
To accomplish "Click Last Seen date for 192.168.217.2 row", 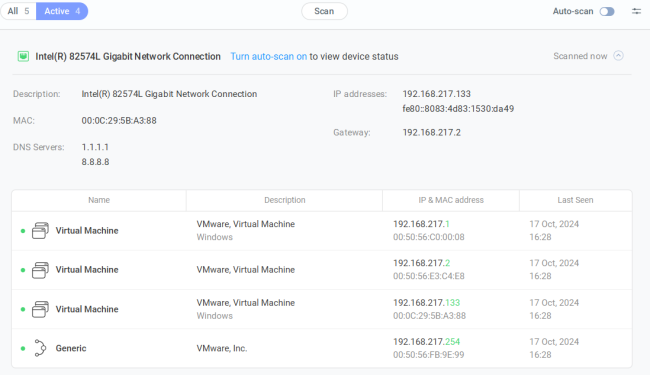I will click(x=554, y=270).
